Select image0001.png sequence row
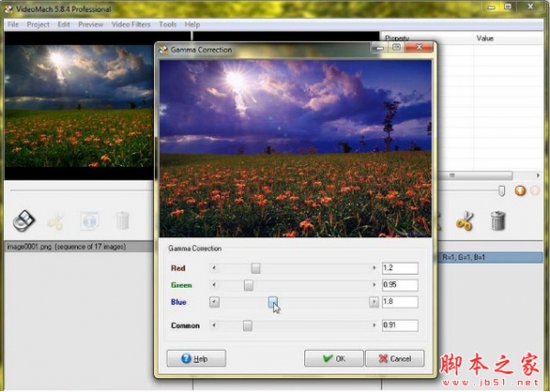This screenshot has height=392, width=550. point(79,246)
